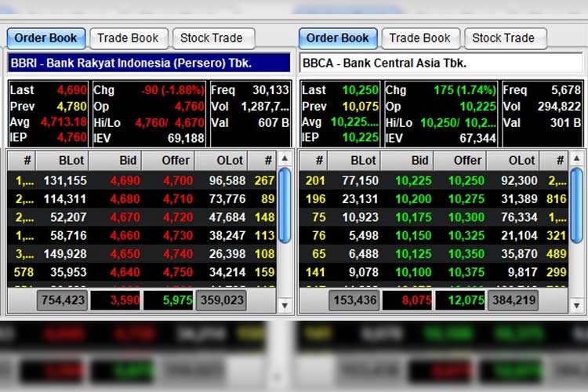Viewport: 588px width, 392px height.
Task: Click total offer lot 384,219 for BBCA
Action: click(x=513, y=300)
